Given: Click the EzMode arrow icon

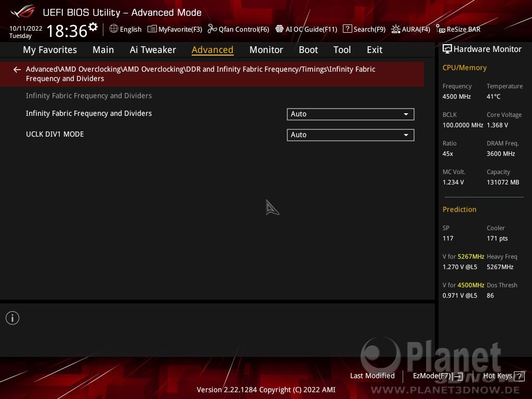Looking at the screenshot, I should pyautogui.click(x=458, y=376).
